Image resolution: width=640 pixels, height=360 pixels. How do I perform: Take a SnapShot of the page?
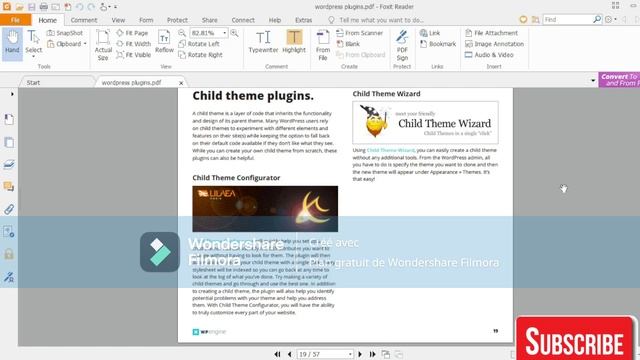coord(65,33)
